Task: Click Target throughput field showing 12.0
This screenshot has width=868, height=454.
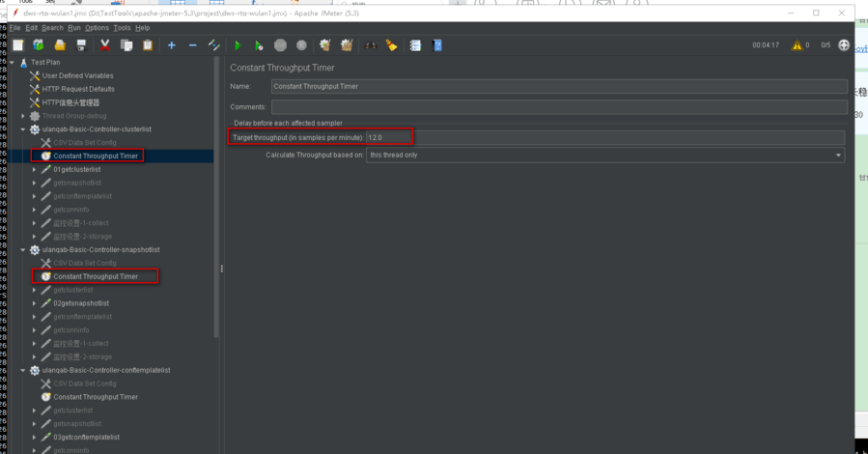Action: pyautogui.click(x=605, y=137)
